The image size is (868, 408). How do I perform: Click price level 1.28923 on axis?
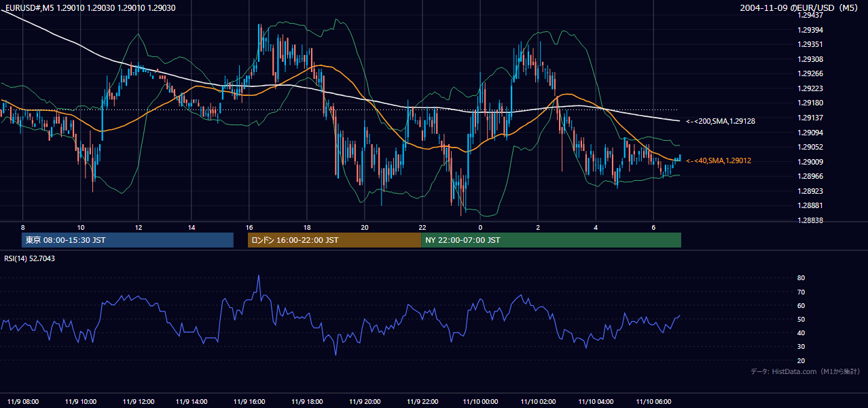(x=810, y=190)
